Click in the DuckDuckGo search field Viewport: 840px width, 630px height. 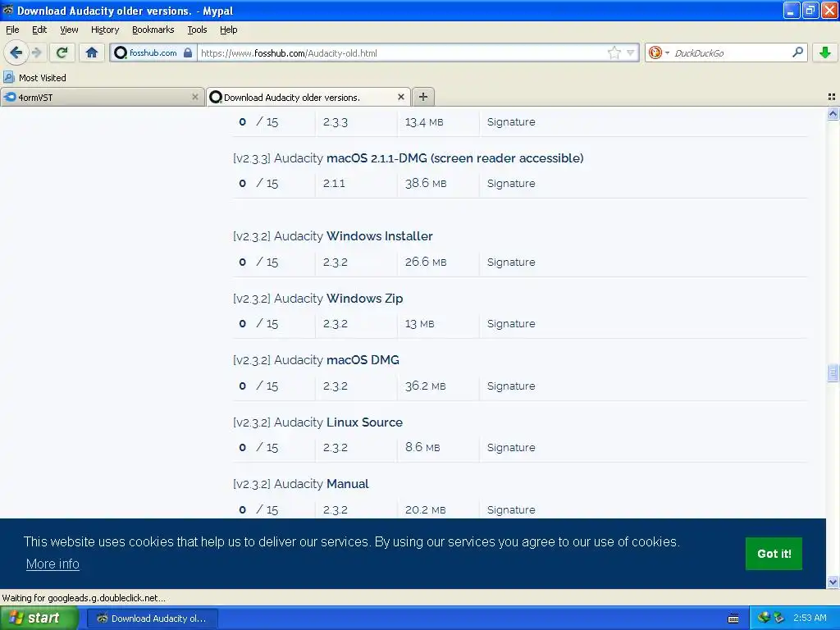(x=731, y=53)
